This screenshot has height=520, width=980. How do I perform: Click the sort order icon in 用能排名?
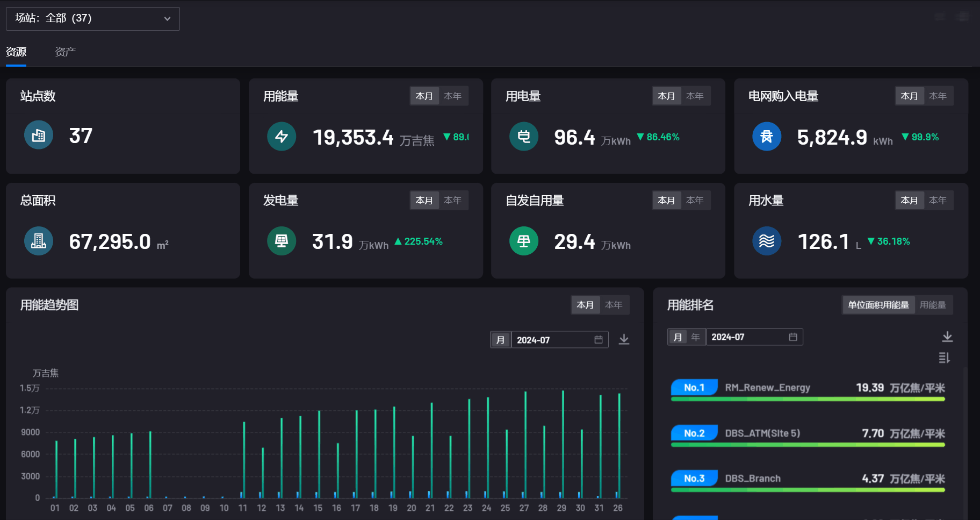pos(944,358)
